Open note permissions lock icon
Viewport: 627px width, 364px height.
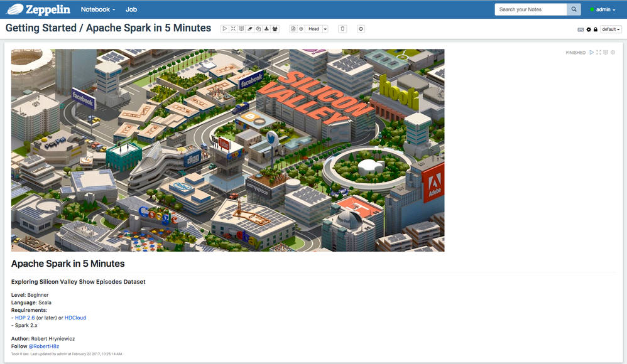596,29
